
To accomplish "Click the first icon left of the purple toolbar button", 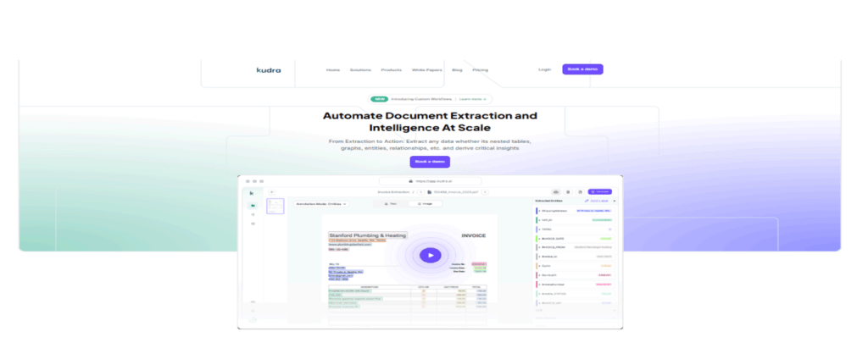I will tap(556, 192).
